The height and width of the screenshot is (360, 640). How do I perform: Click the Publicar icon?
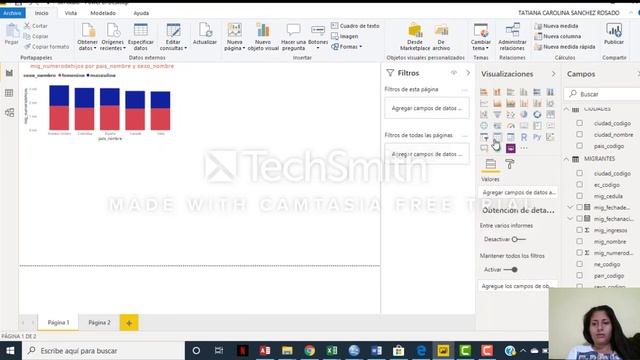pos(614,30)
